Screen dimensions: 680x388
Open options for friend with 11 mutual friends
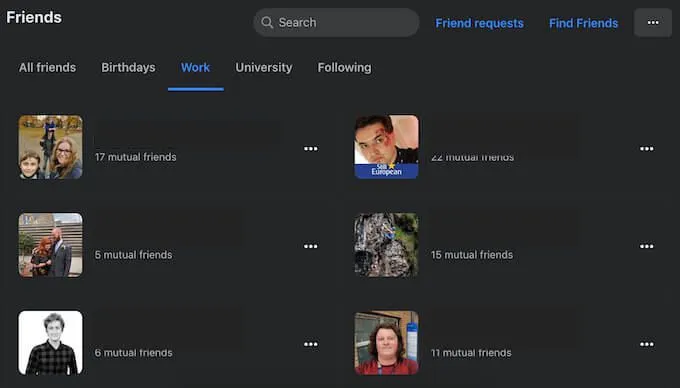pyautogui.click(x=647, y=344)
